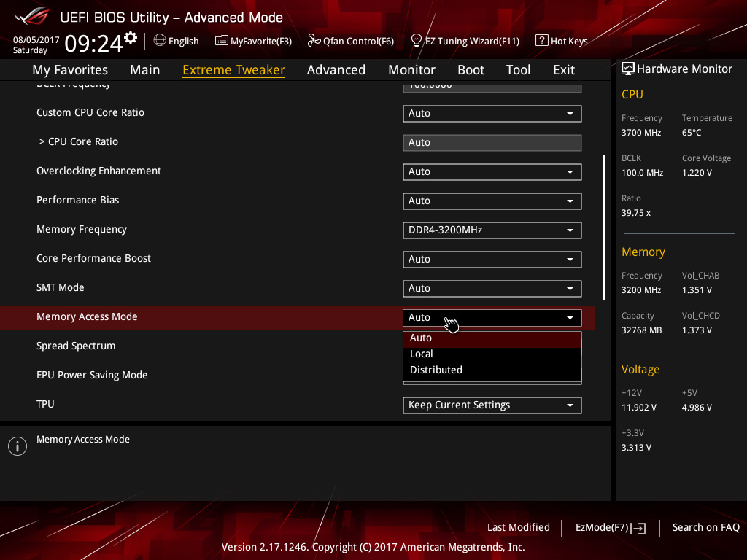Select the Core Performance Boost label

pyautogui.click(x=93, y=259)
